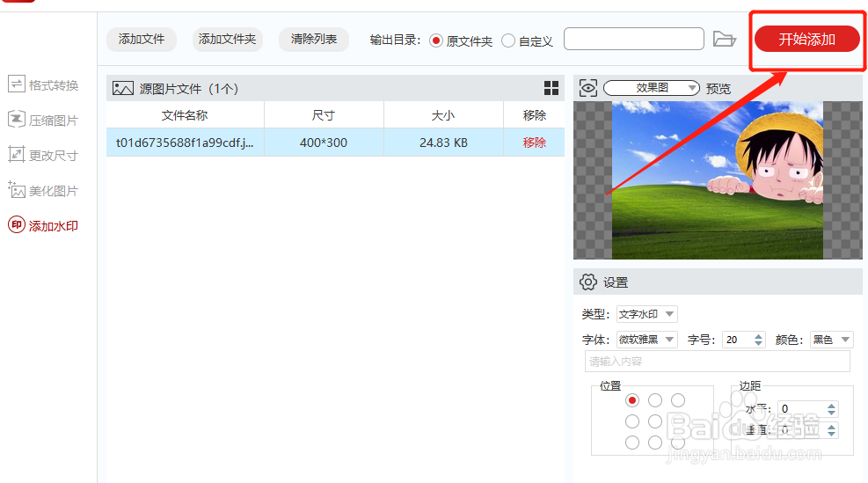The width and height of the screenshot is (868, 483).
Task: Remove the t01d6735688f1a99cdf file via 移除 link
Action: click(x=534, y=143)
